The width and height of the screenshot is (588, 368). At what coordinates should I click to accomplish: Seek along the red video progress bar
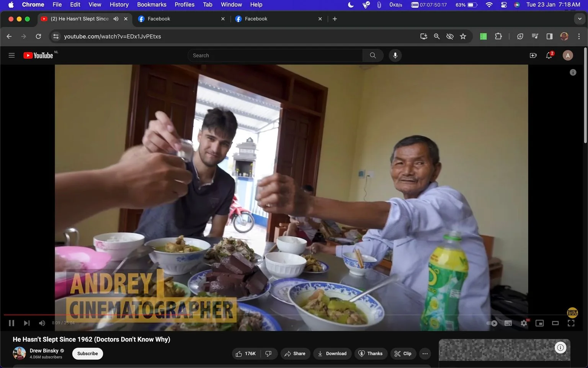click(96, 315)
